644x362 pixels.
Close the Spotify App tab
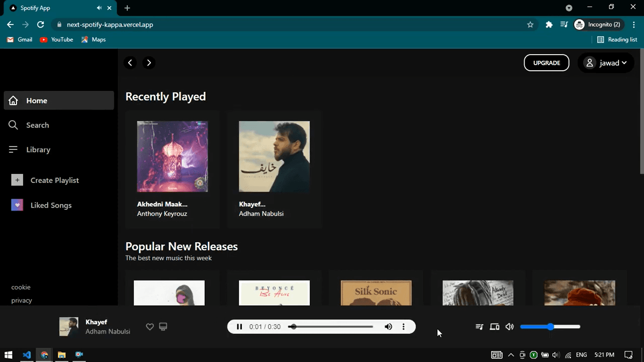[110, 8]
